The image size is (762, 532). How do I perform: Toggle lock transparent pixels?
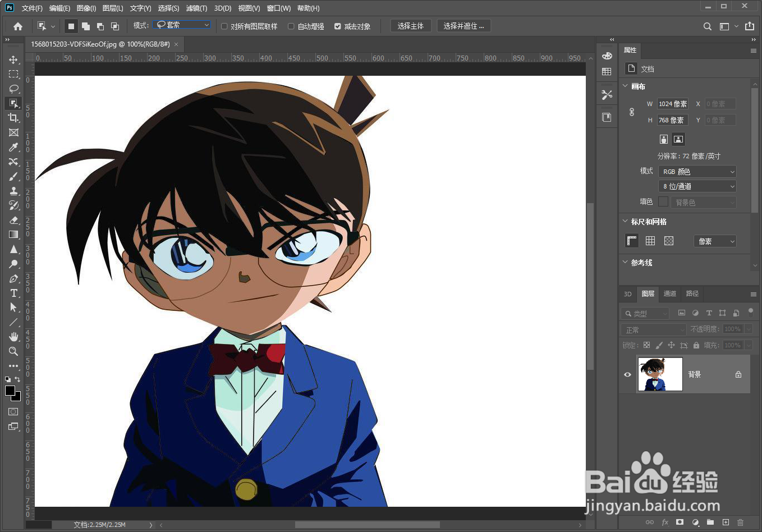coord(646,345)
